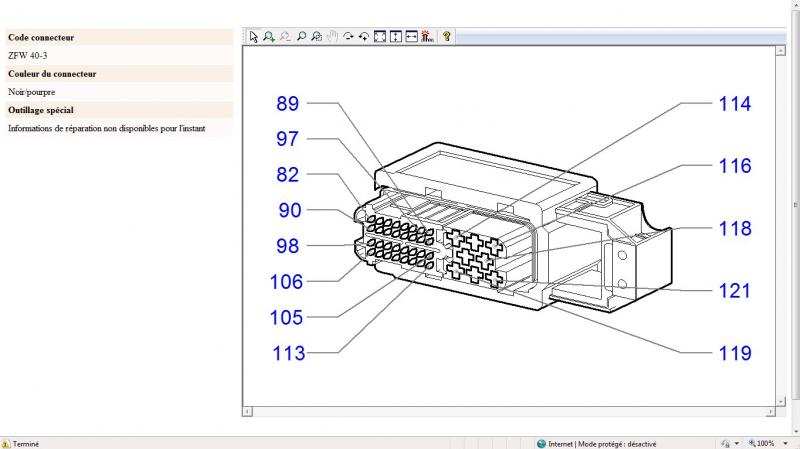Click pin label 97

tap(287, 139)
